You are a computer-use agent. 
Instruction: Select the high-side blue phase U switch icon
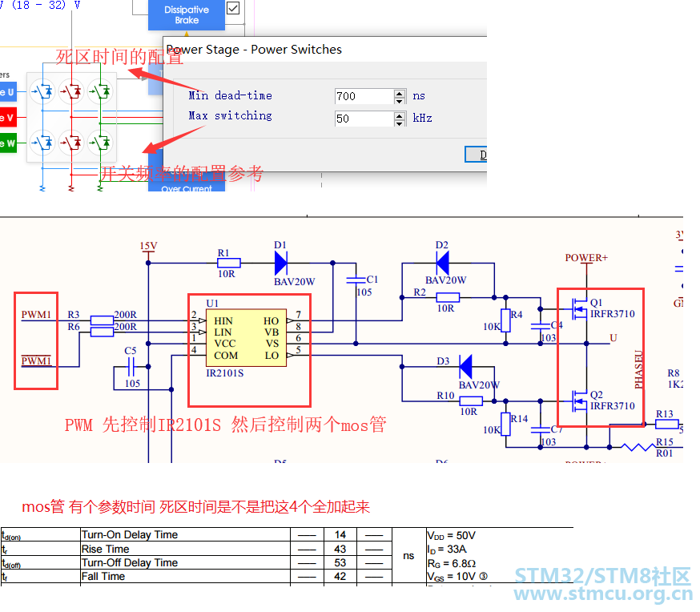pyautogui.click(x=42, y=91)
